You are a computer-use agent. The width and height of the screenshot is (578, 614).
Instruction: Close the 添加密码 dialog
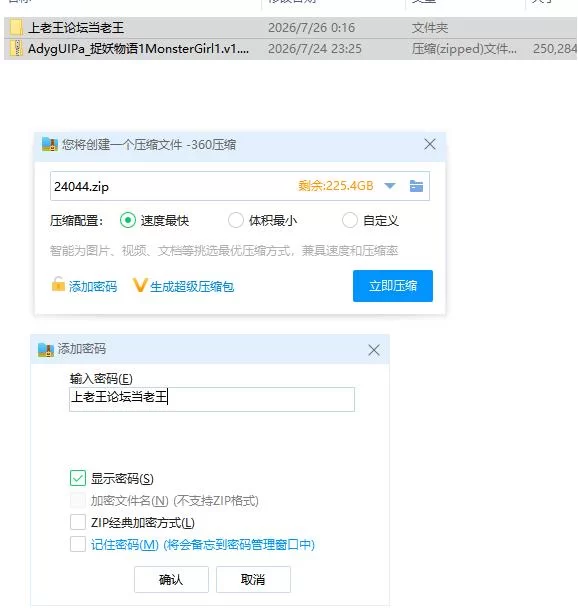tap(374, 350)
